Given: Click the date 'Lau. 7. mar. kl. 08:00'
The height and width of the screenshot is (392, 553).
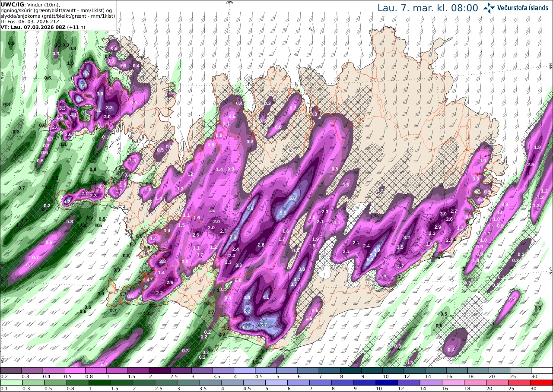Looking at the screenshot, I should click(428, 8).
